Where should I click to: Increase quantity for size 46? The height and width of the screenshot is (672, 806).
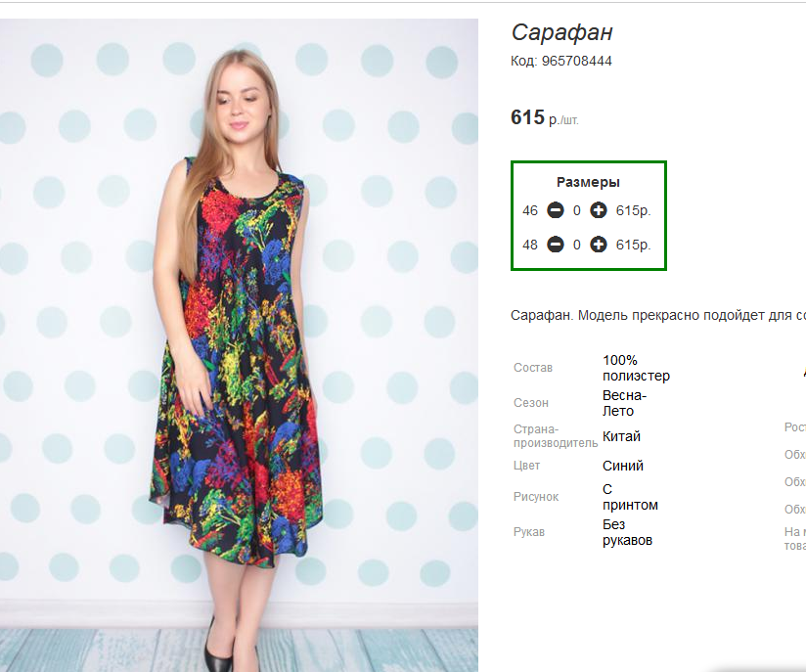[598, 210]
